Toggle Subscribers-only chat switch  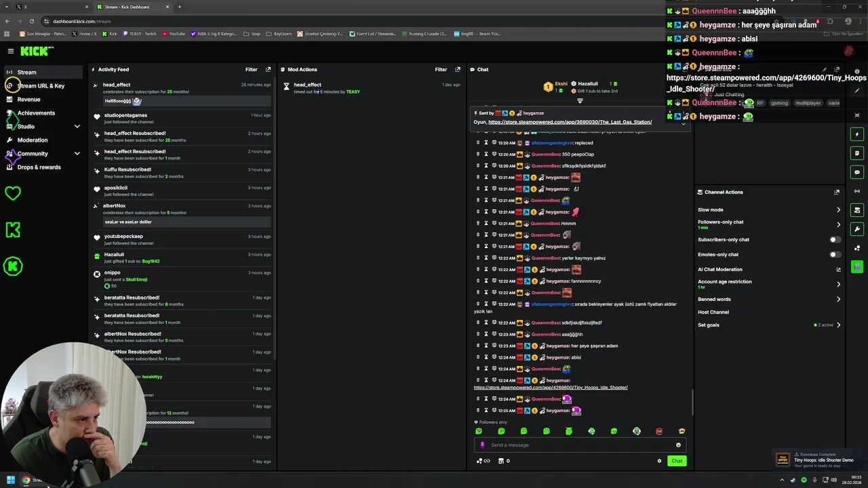coord(835,240)
